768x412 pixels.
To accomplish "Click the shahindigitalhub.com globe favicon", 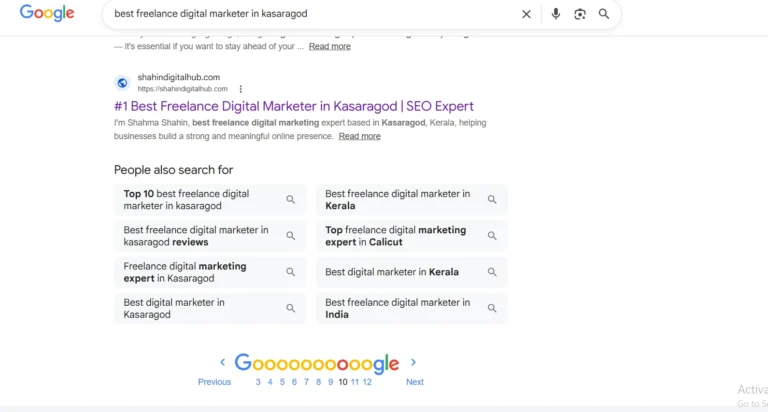I will coord(122,83).
